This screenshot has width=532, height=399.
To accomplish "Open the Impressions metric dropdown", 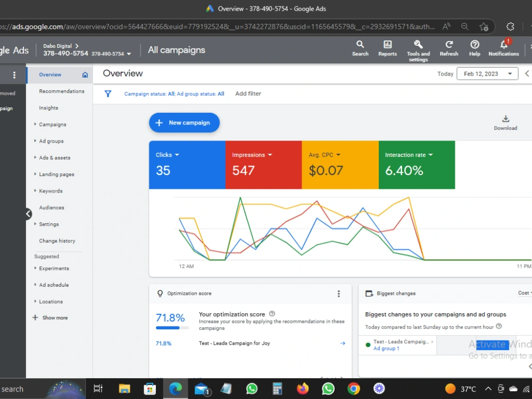I will 252,155.
